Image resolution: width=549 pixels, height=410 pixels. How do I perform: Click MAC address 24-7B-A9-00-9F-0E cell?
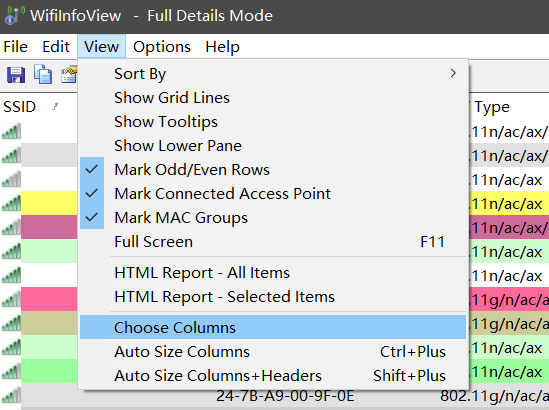coord(285,396)
